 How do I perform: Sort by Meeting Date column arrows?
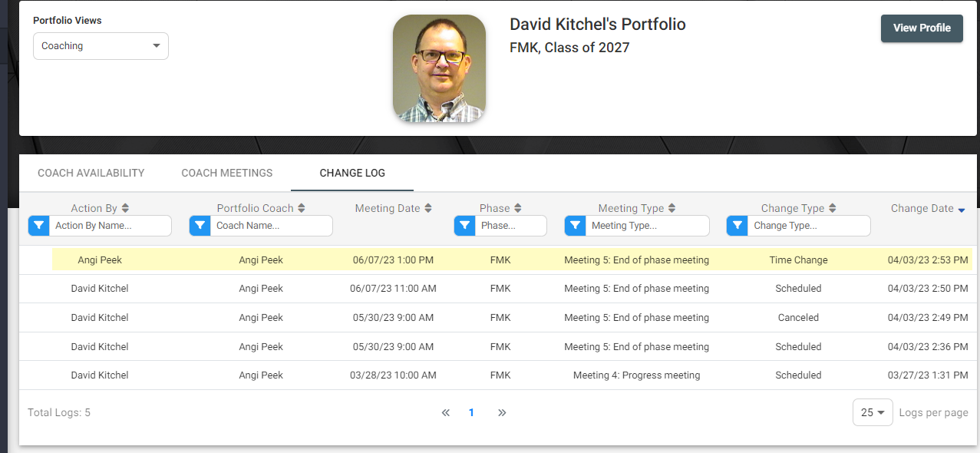point(428,208)
